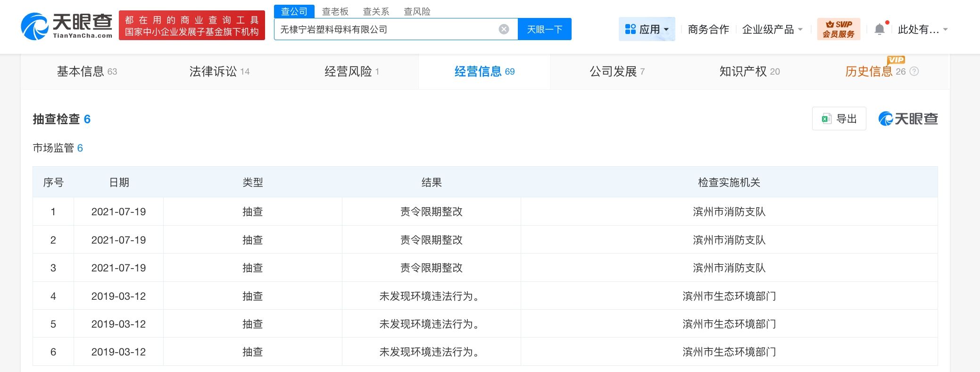Click the 类型 column header
Screen dimensions: 980x372
(x=253, y=183)
